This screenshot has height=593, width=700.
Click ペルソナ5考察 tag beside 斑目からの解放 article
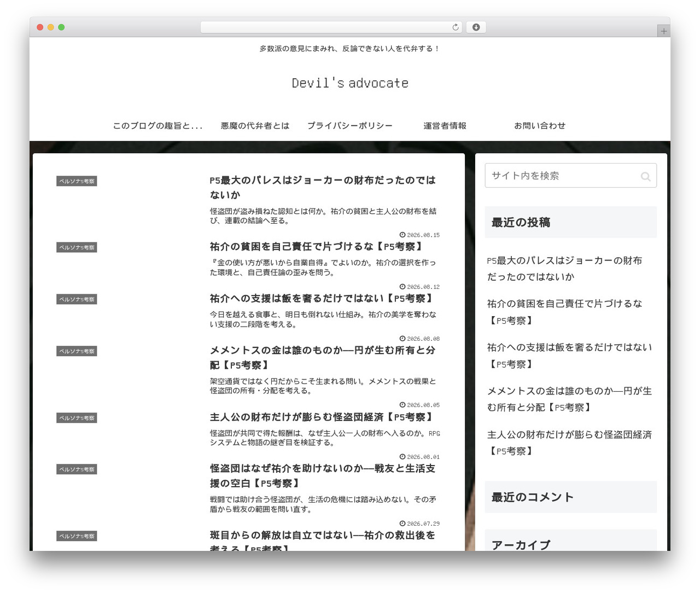click(77, 536)
